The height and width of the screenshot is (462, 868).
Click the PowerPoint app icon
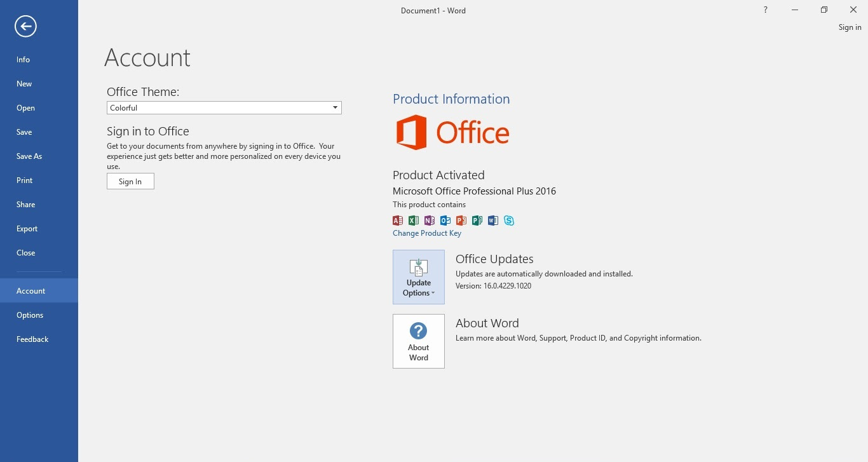[x=461, y=221]
